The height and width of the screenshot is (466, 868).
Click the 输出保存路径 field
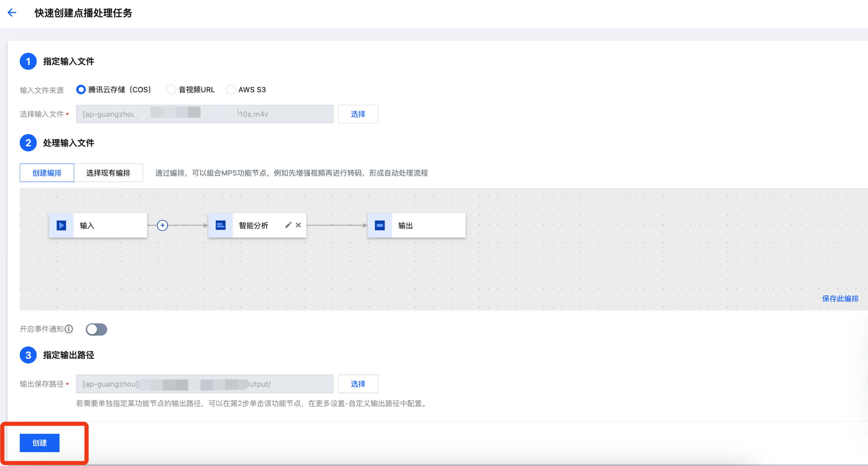(x=205, y=384)
